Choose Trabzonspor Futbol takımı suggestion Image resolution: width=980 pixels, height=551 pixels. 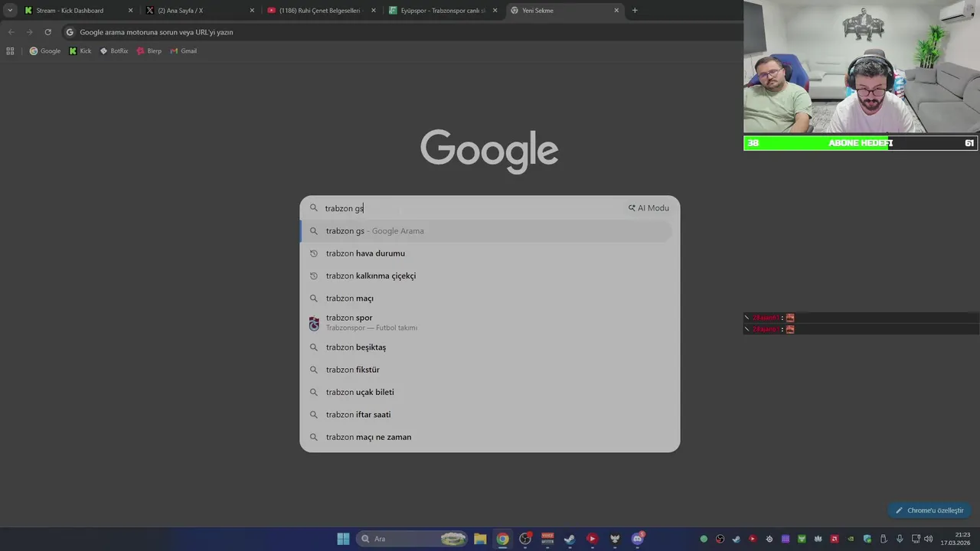point(486,322)
